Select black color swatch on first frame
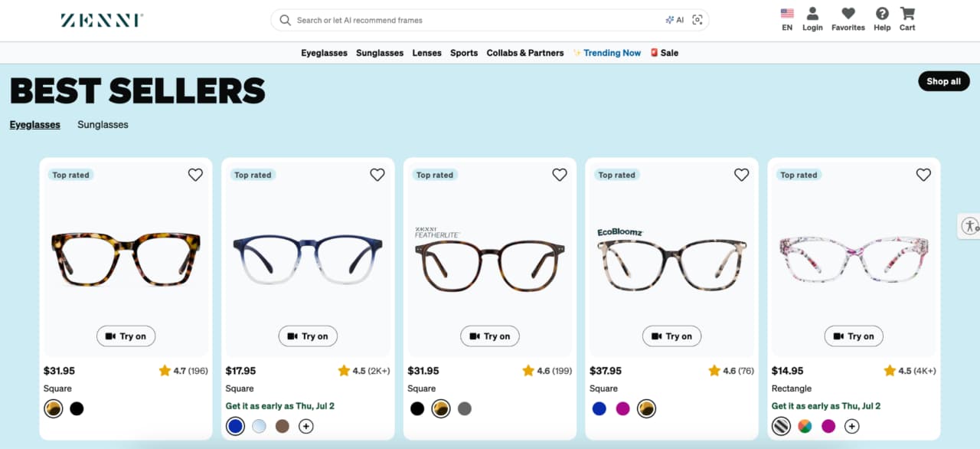The width and height of the screenshot is (980, 449). pyautogui.click(x=77, y=408)
